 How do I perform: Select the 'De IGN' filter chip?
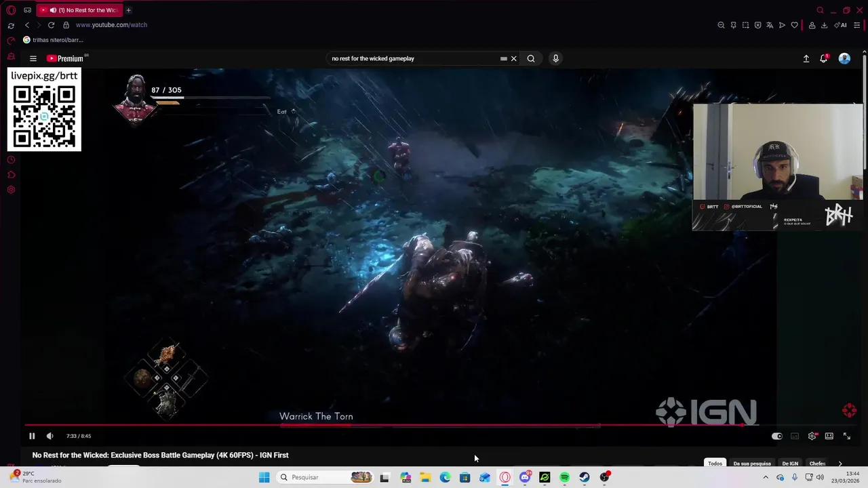pos(790,463)
